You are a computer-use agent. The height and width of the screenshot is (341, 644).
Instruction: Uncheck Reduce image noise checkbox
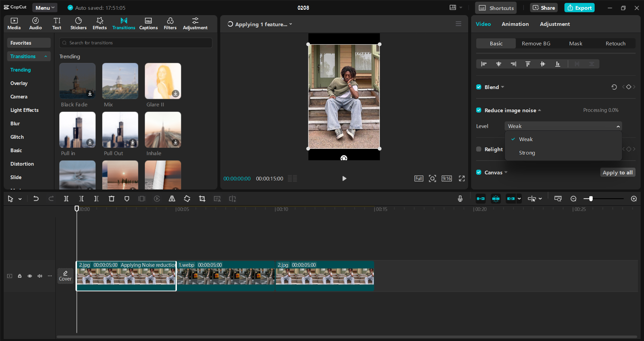(x=479, y=110)
